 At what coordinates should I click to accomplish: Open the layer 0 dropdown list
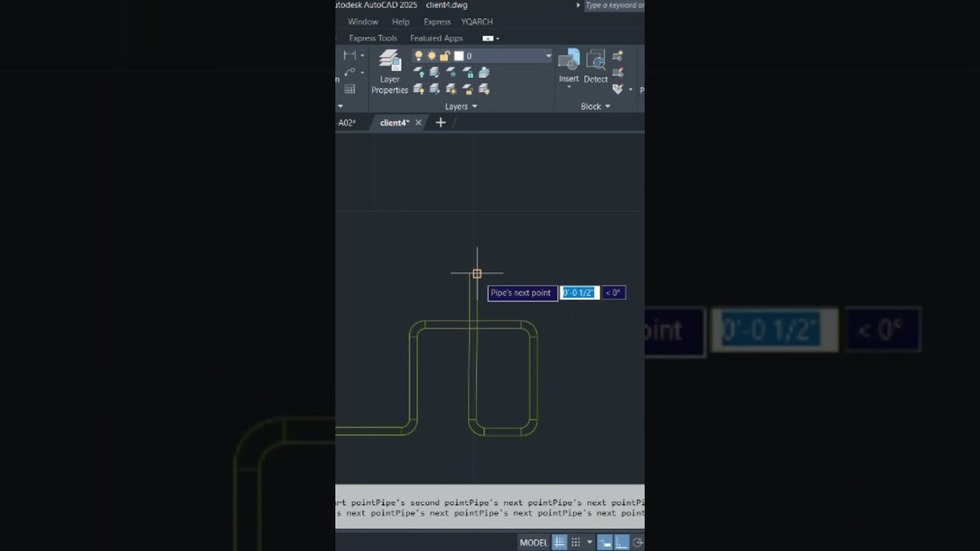[x=547, y=56]
